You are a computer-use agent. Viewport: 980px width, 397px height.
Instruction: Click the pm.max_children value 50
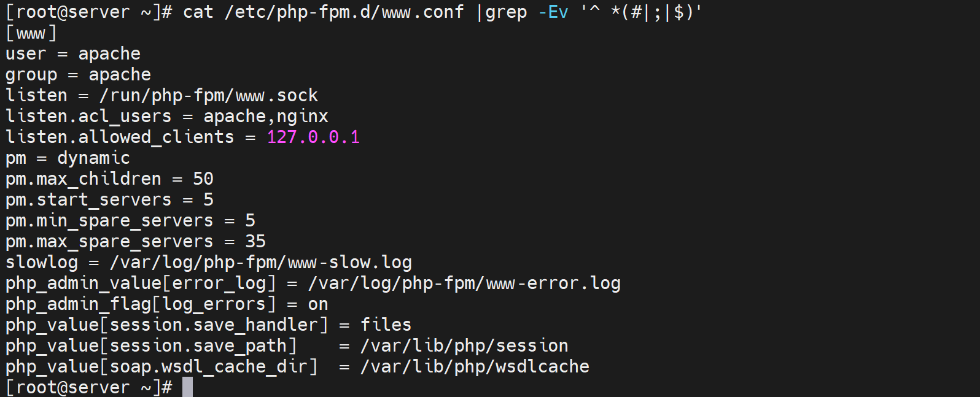pyautogui.click(x=203, y=179)
